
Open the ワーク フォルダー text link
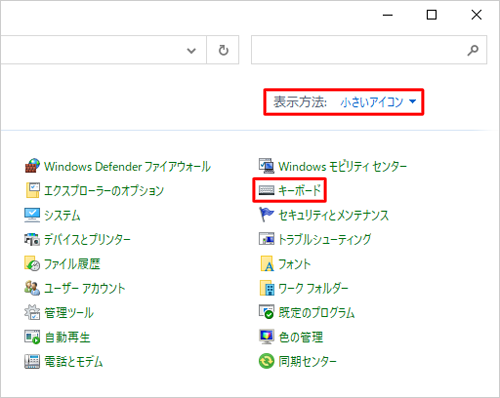tap(313, 288)
